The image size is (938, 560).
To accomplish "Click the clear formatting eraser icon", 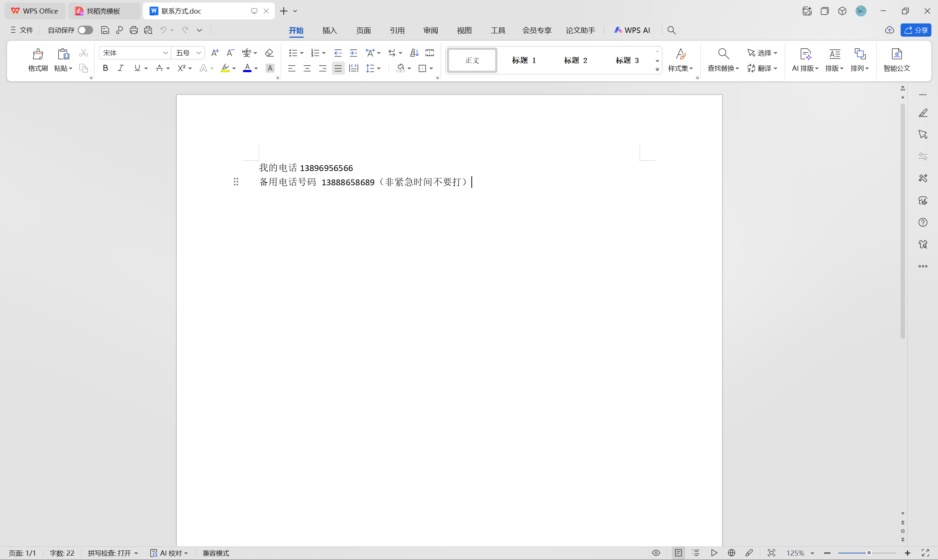I will 269,53.
